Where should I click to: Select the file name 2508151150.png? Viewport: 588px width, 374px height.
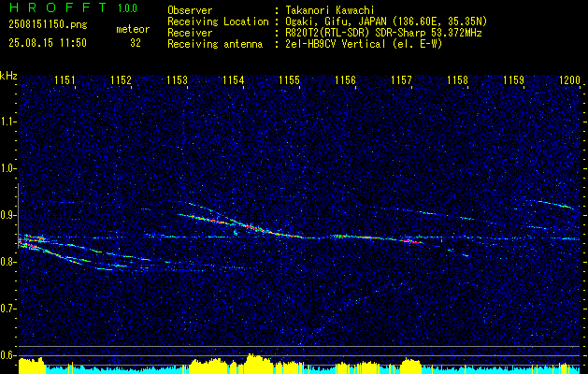click(48, 24)
